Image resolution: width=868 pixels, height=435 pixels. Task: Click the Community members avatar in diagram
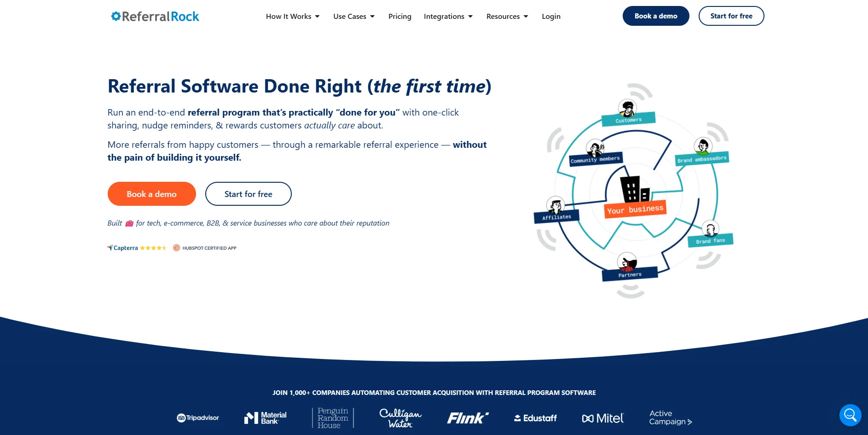[595, 148]
